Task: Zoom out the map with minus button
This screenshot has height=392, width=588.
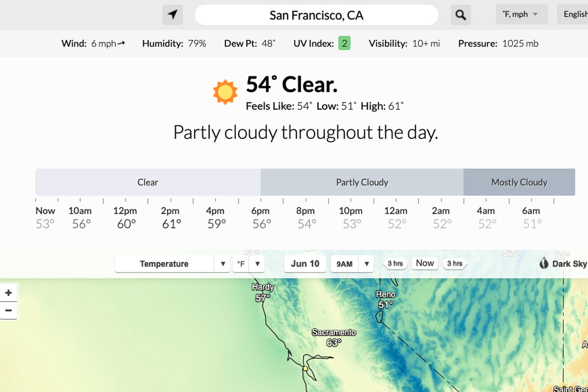Action: click(x=9, y=310)
